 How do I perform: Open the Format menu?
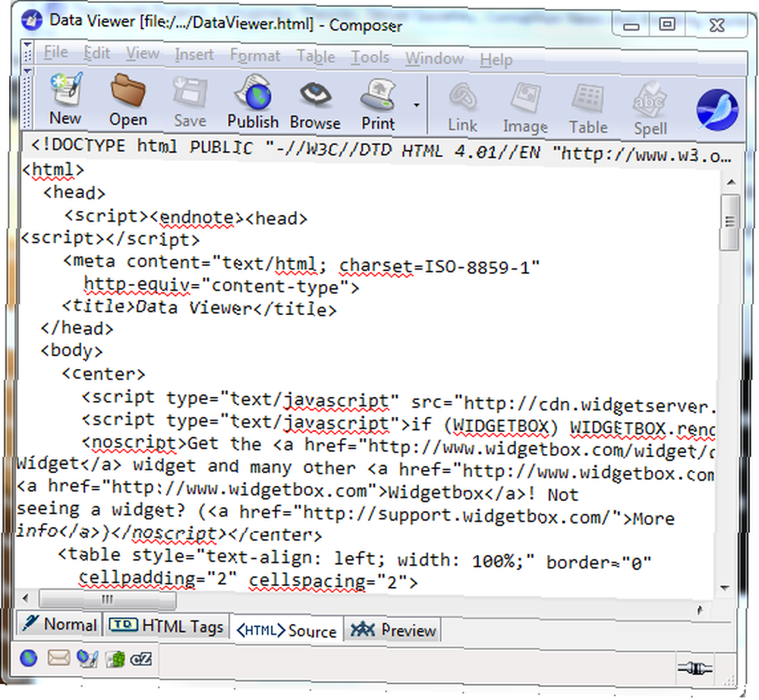tap(255, 55)
